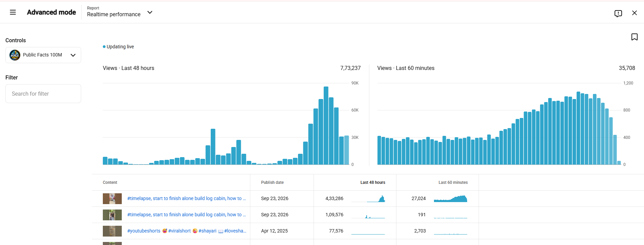The height and width of the screenshot is (245, 644).
Task: Select the 35,708 last-hour views value
Action: point(627,68)
